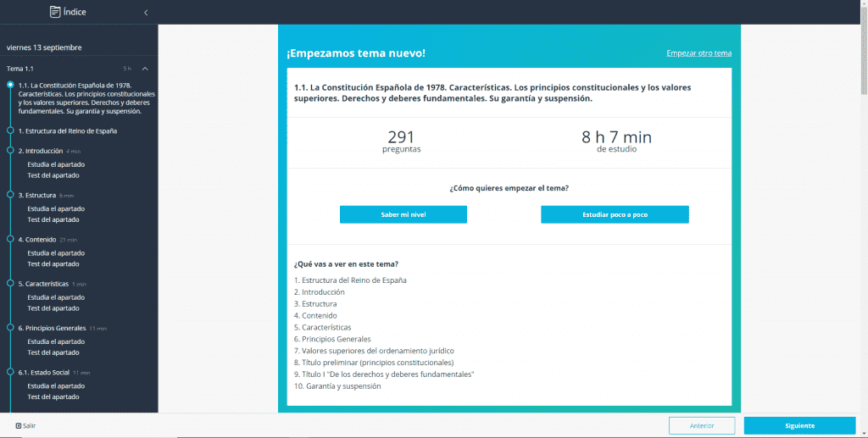Open Estudia el apartado under Contenido
The width and height of the screenshot is (868, 438).
(x=56, y=252)
